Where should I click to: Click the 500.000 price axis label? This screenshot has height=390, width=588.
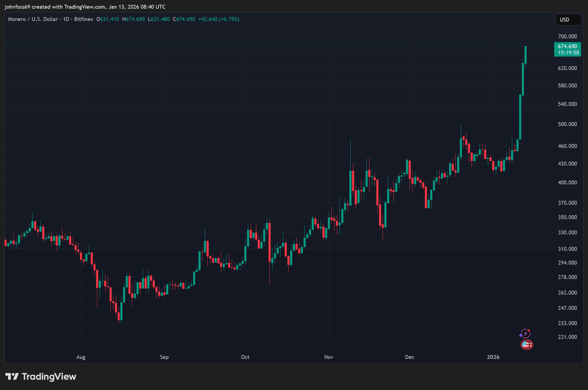point(567,124)
